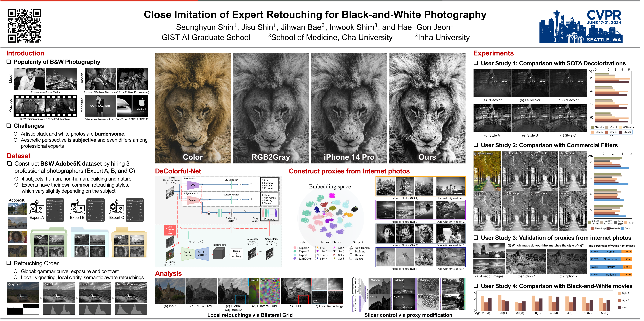Click the Saint Laurent advertisement image
This screenshot has height=321, width=644.
pyautogui.click(x=100, y=105)
